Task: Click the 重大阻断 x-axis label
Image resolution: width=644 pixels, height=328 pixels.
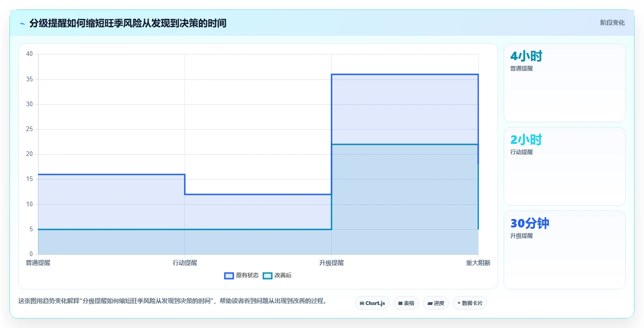Action: [478, 263]
